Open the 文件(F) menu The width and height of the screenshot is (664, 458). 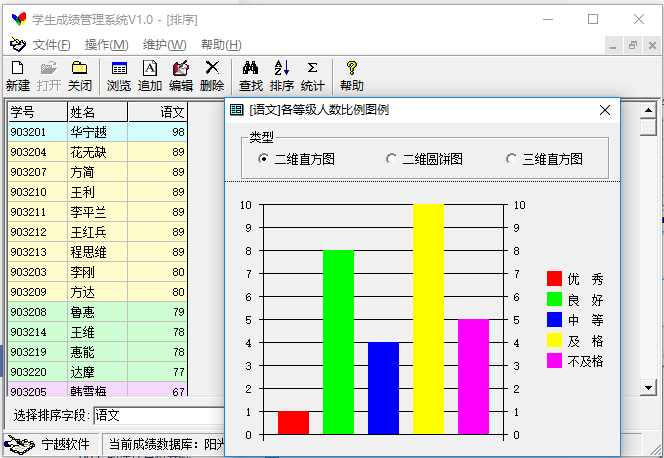click(51, 44)
